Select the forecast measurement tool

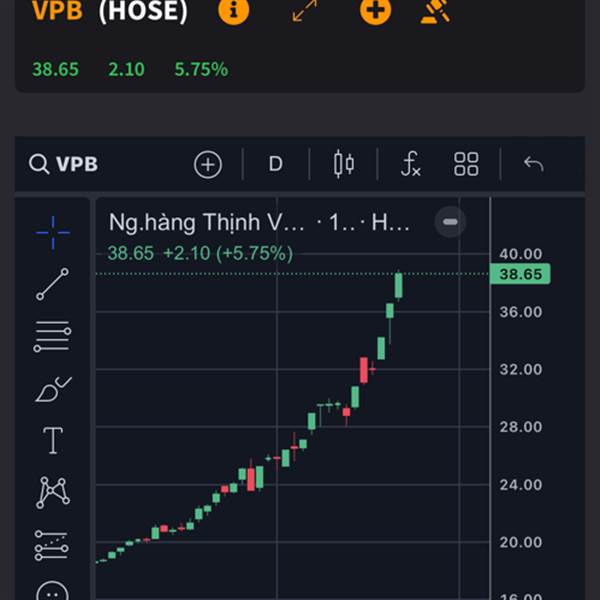click(52, 545)
